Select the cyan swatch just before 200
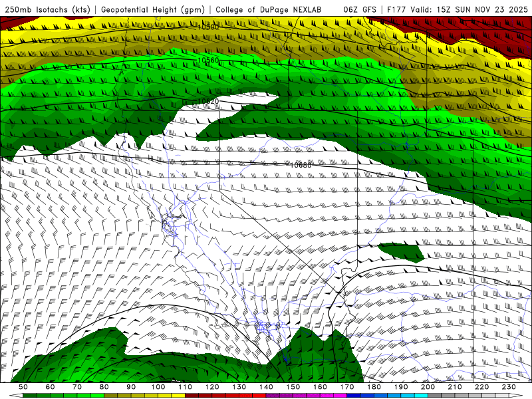 pos(422,396)
